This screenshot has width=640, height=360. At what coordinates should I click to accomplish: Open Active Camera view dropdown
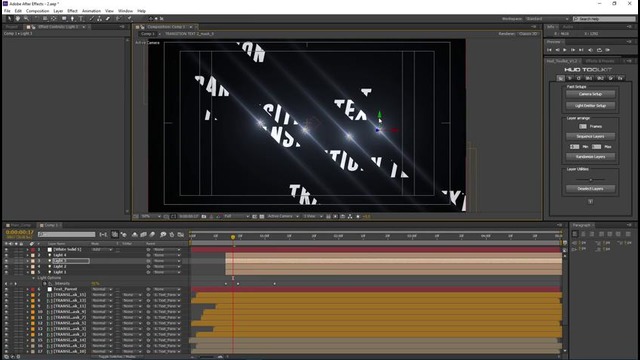(283, 216)
